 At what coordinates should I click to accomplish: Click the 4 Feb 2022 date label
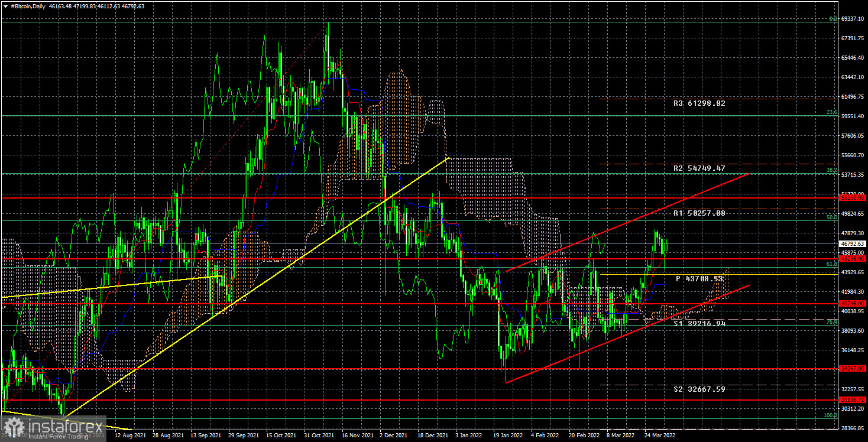545,435
